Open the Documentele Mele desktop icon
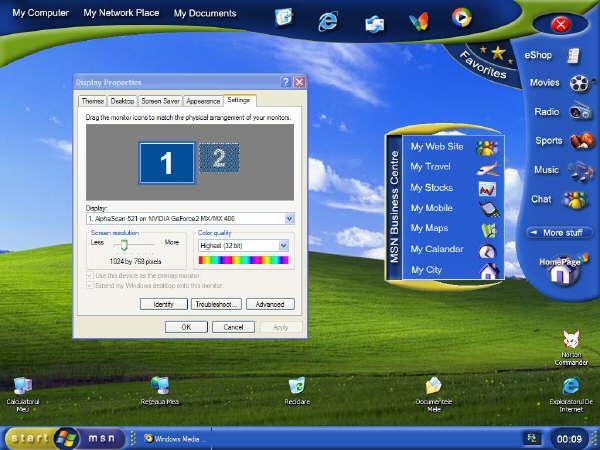 click(434, 394)
